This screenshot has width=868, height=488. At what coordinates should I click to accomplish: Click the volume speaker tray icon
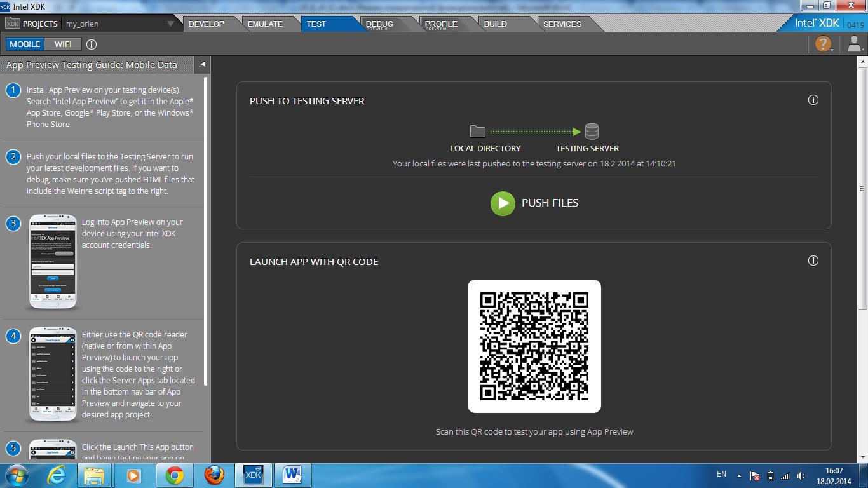801,476
